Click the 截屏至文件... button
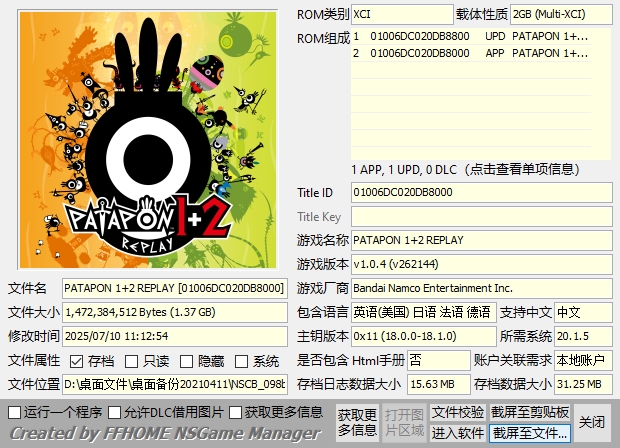This screenshot has height=448, width=620. (530, 433)
